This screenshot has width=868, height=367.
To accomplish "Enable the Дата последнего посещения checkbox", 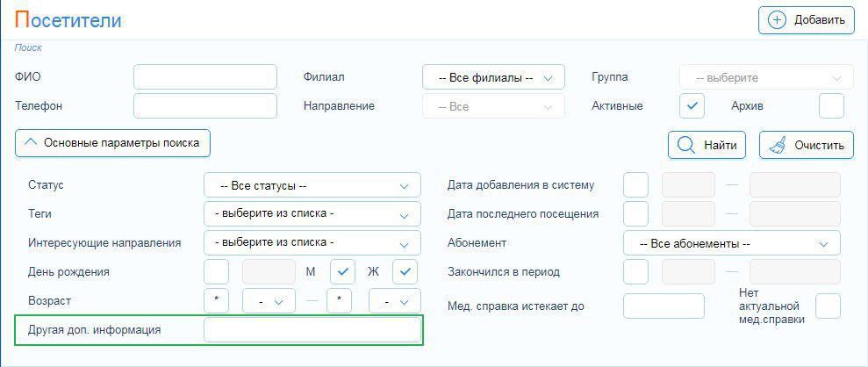I will pos(635,213).
